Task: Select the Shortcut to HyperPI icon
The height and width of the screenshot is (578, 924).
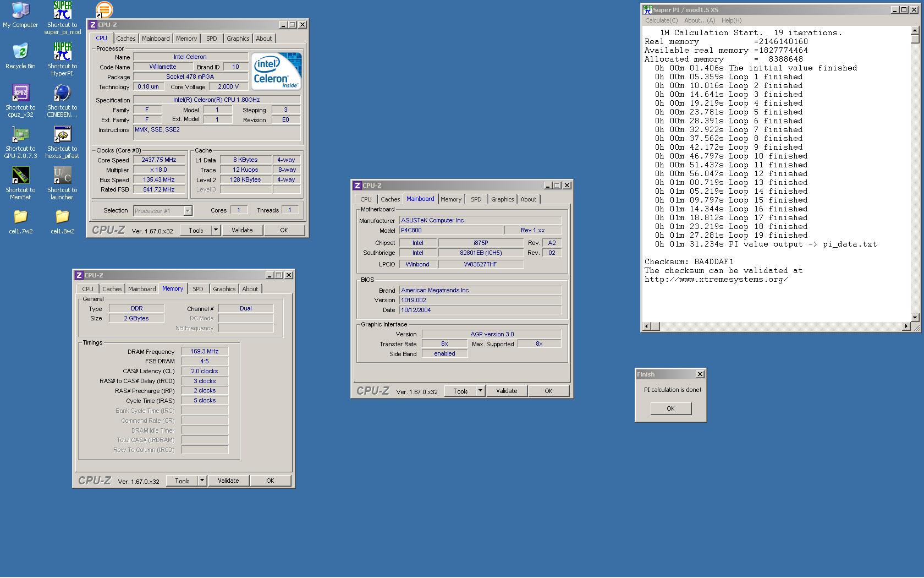Action: click(62, 59)
